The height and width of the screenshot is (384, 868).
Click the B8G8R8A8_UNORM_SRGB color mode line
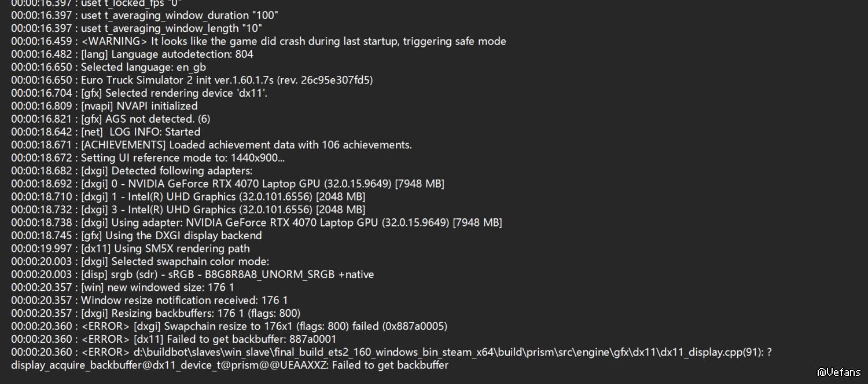(193, 274)
